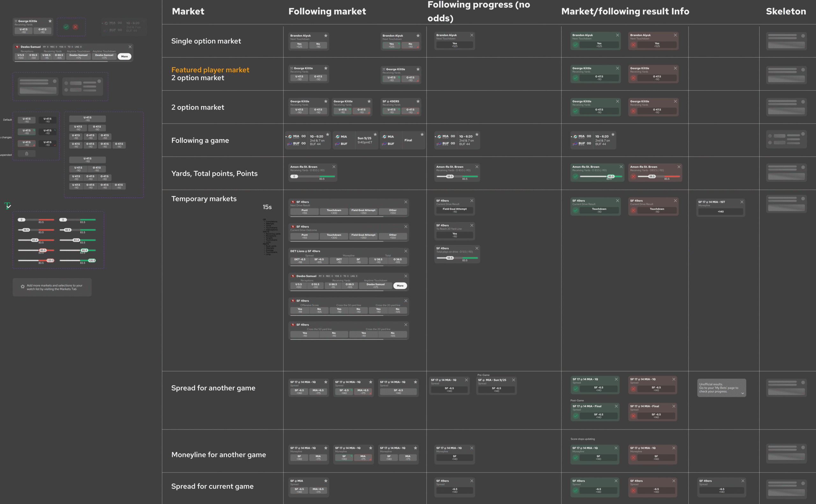This screenshot has height=504, width=816.
Task: Expand the Unofficial results chevron
Action: pos(742,393)
